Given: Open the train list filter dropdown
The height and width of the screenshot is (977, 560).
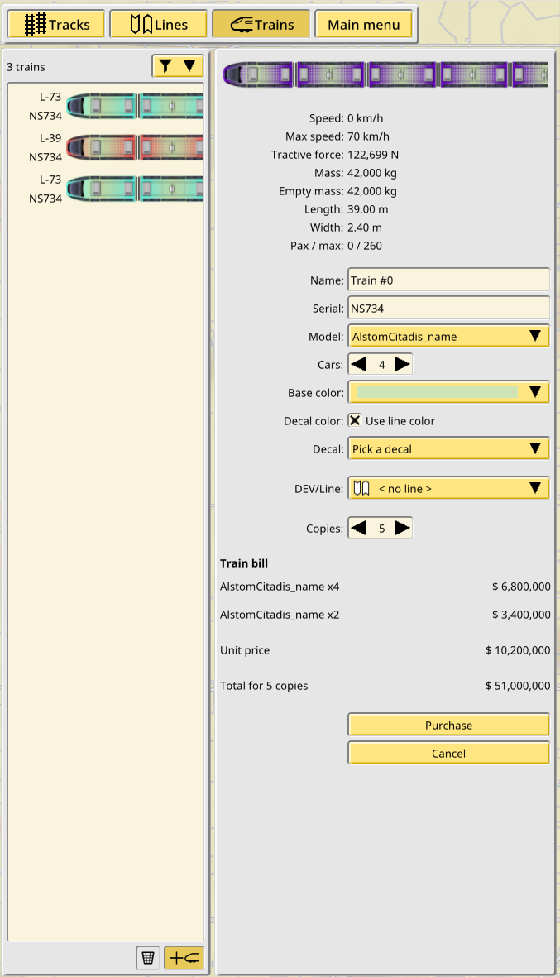Looking at the screenshot, I should tap(178, 66).
